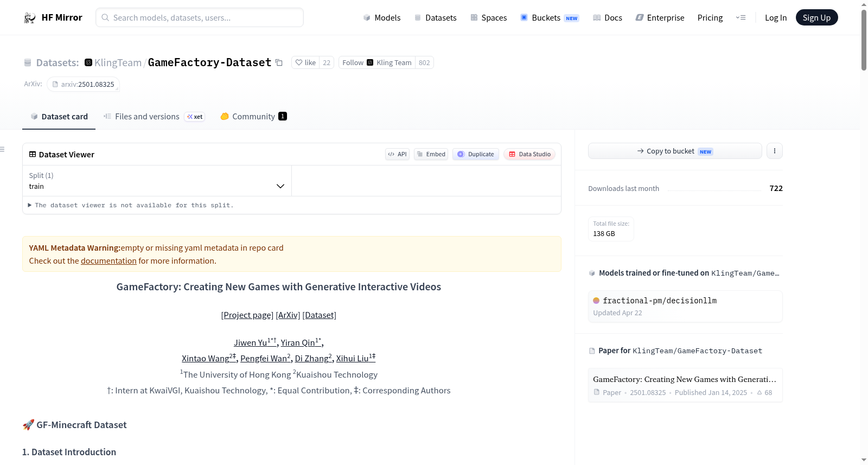Viewport: 868px width, 465px height.
Task: Open the Split train dropdown
Action: 157,181
